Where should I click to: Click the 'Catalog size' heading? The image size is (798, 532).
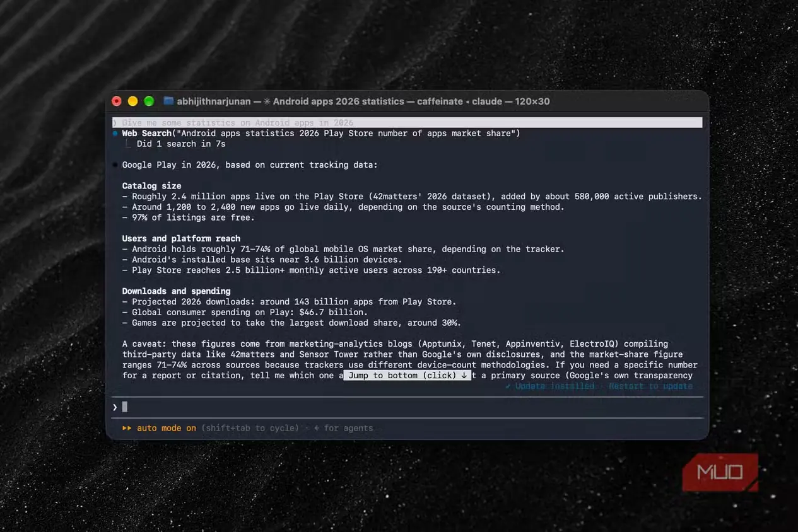[151, 186]
